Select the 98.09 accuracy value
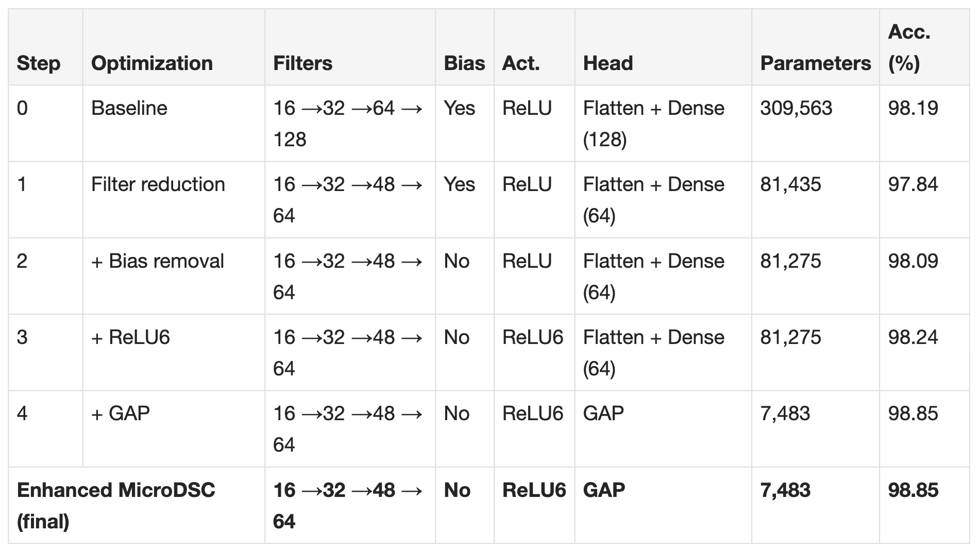This screenshot has height=551, width=980. [913, 261]
